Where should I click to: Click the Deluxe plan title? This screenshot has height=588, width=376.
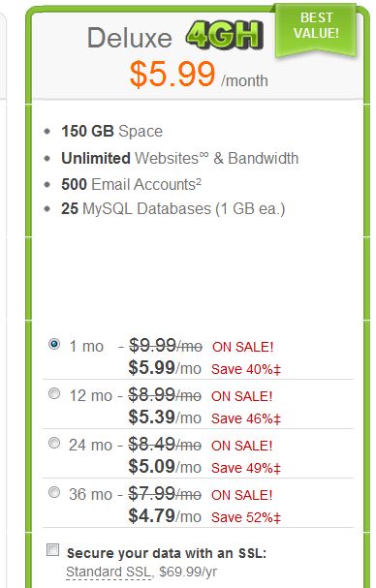click(130, 38)
